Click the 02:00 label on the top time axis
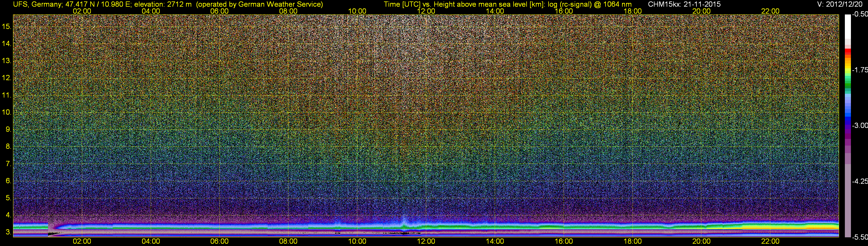The image size is (868, 246). (x=82, y=11)
